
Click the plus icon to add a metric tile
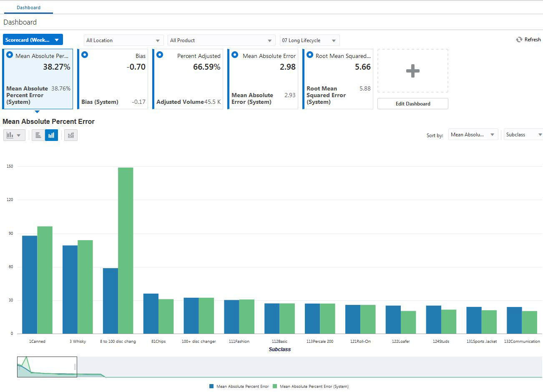click(x=412, y=70)
